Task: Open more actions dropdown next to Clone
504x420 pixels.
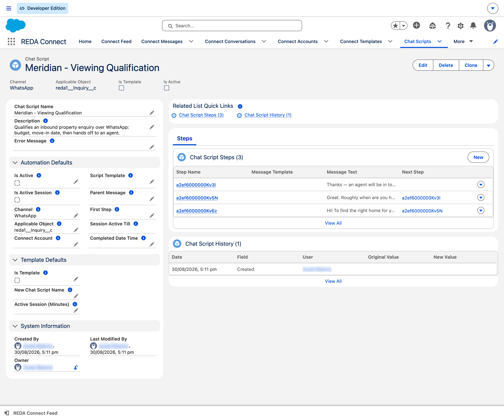Action: point(488,65)
